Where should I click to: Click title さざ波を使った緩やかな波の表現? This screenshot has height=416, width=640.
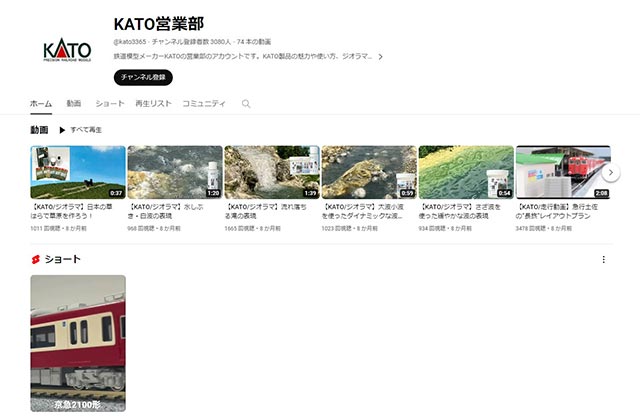(460, 211)
